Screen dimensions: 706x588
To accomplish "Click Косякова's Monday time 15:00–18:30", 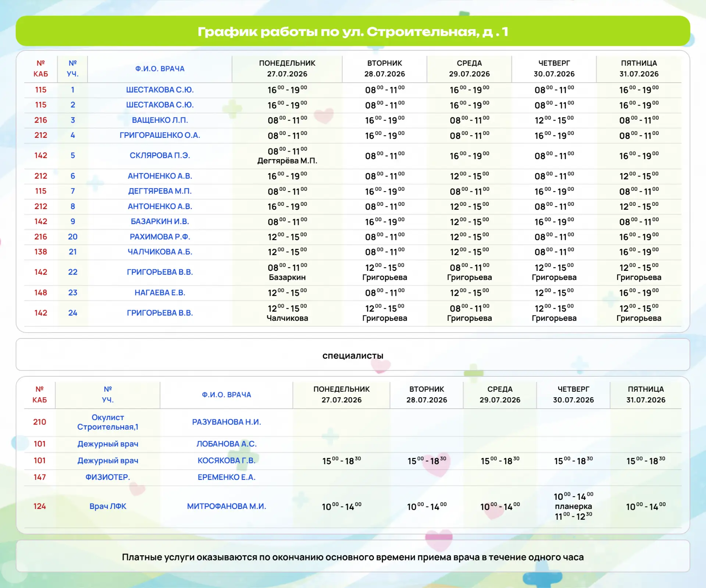I will click(342, 460).
